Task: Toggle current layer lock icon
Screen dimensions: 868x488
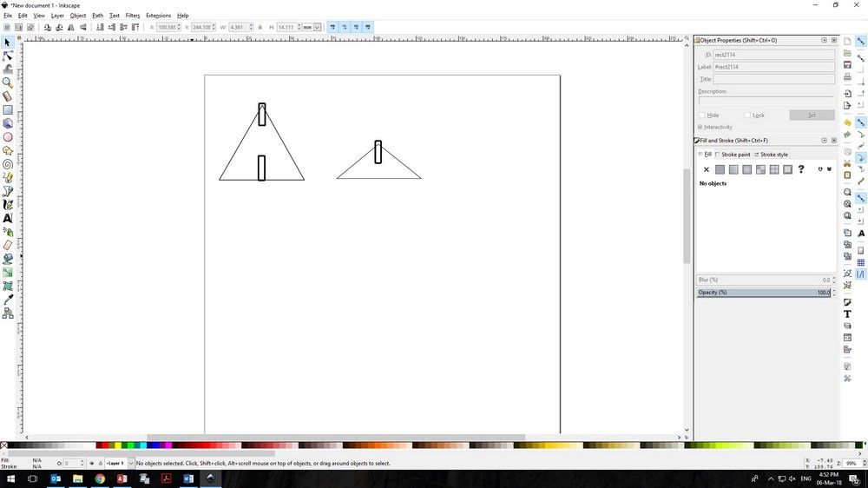Action: point(100,463)
